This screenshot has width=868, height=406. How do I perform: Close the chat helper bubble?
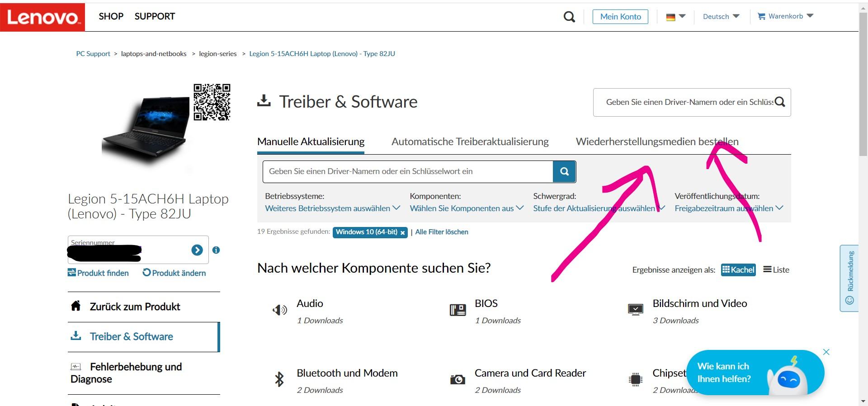(826, 352)
